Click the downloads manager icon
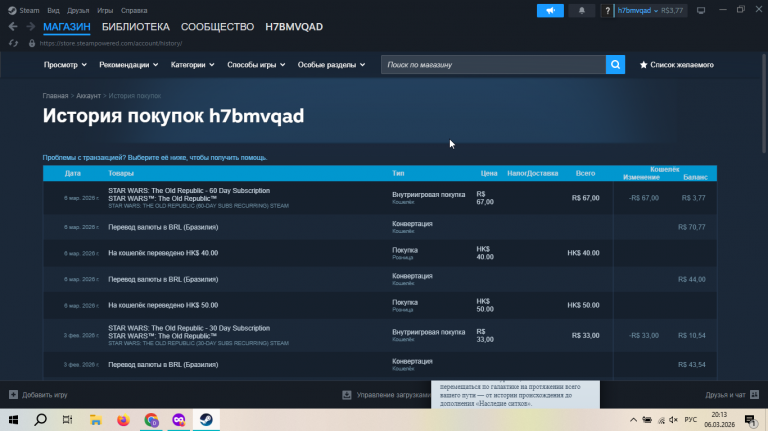The height and width of the screenshot is (431, 768). click(347, 395)
